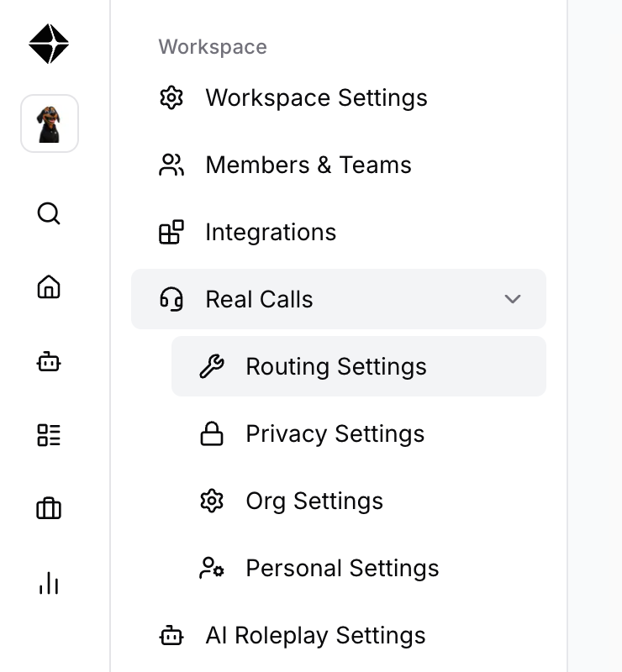Select Routing Settings
This screenshot has height=672, width=622.
point(359,366)
